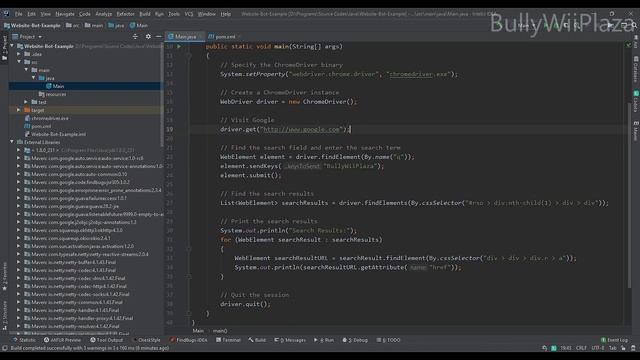Click the run gutter arrow beside main method

179,47
